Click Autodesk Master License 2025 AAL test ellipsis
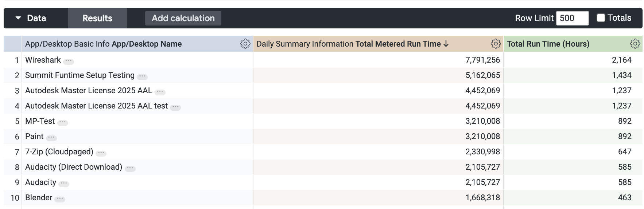Screen dimensions: 644x209 pyautogui.click(x=175, y=107)
